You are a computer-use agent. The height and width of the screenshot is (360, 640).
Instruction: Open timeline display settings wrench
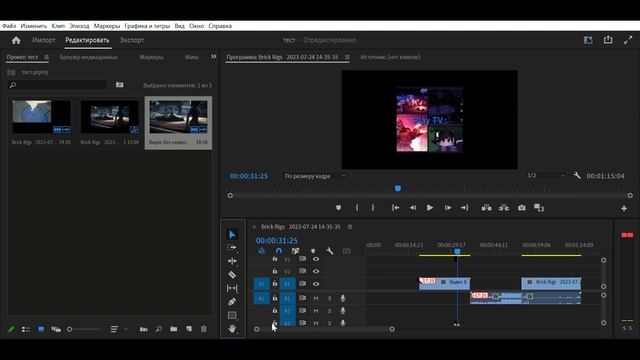[329, 251]
